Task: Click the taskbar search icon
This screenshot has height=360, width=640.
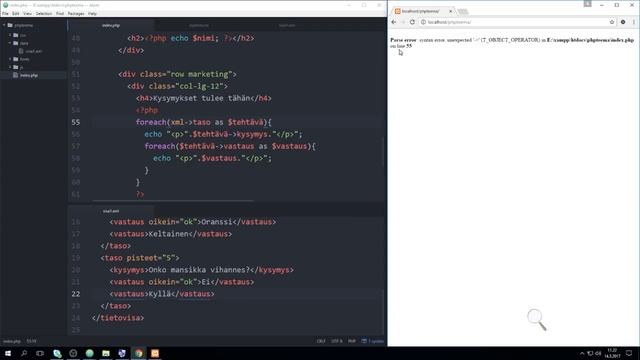Action: click(x=24, y=353)
